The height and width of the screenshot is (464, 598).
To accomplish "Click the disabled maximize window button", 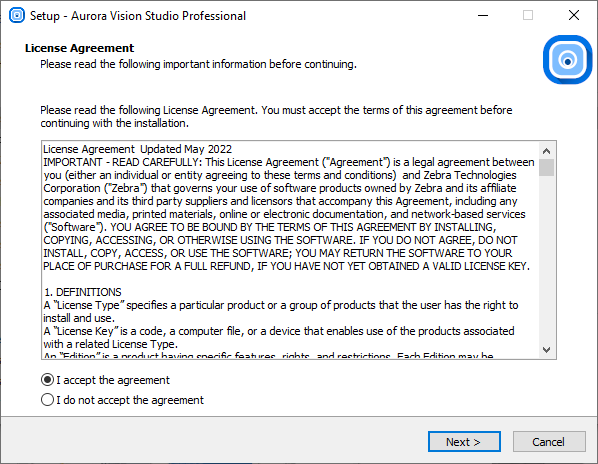I will coord(528,16).
